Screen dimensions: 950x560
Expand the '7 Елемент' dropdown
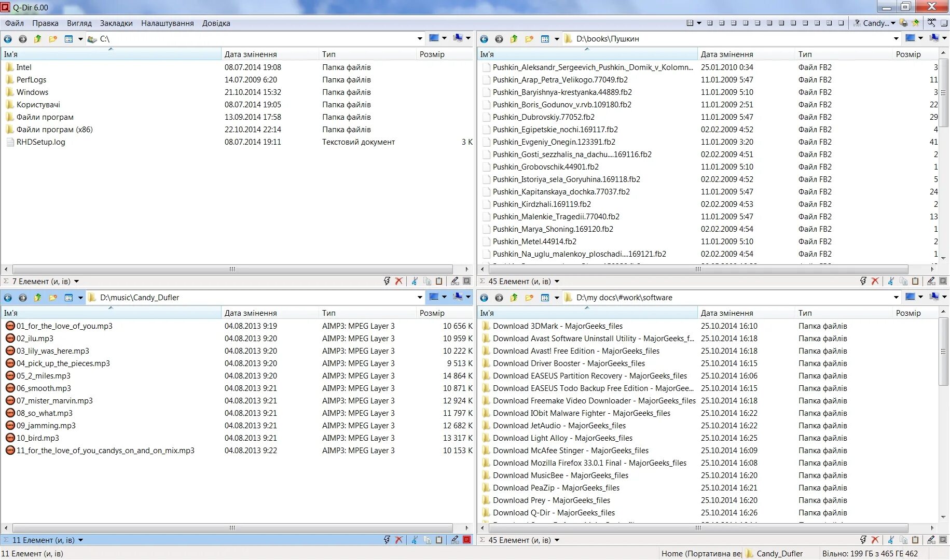(x=76, y=282)
